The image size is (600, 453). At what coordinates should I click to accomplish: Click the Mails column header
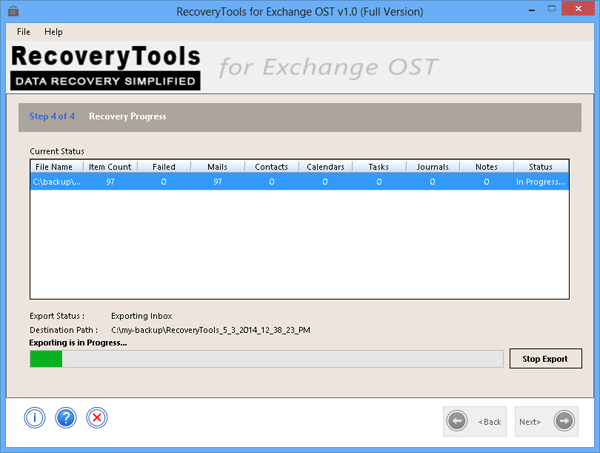coord(217,167)
